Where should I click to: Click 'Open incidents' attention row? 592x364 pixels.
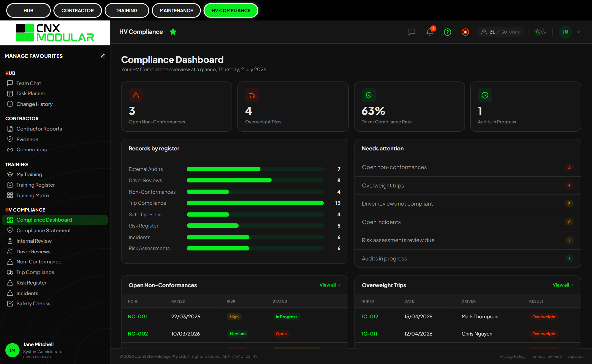468,222
